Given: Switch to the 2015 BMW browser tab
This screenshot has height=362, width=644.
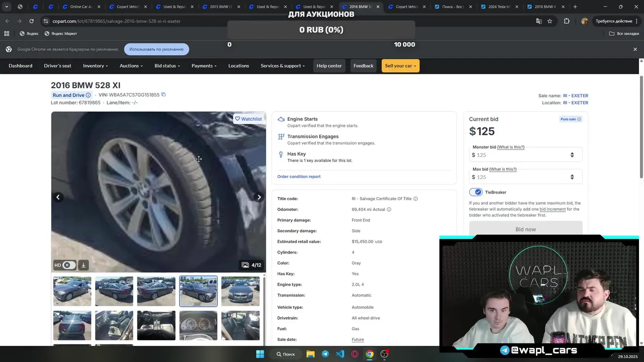Looking at the screenshot, I should tap(220, 7).
